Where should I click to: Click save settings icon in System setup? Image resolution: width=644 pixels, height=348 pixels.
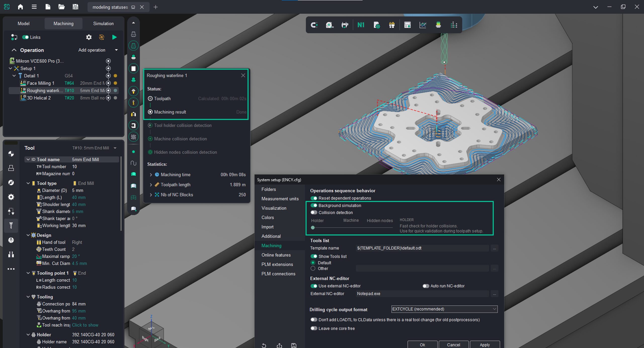(x=294, y=345)
